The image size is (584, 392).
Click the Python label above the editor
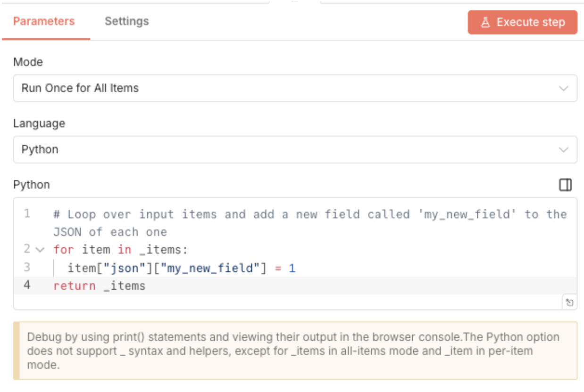(31, 185)
